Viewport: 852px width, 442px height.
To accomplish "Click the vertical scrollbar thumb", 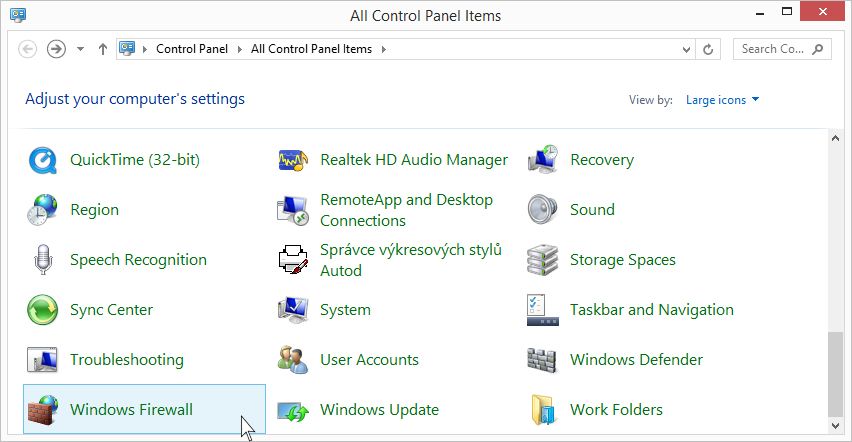I will pos(835,375).
